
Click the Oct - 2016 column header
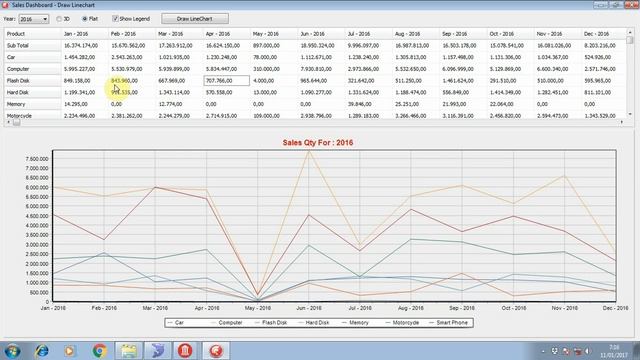[510, 34]
